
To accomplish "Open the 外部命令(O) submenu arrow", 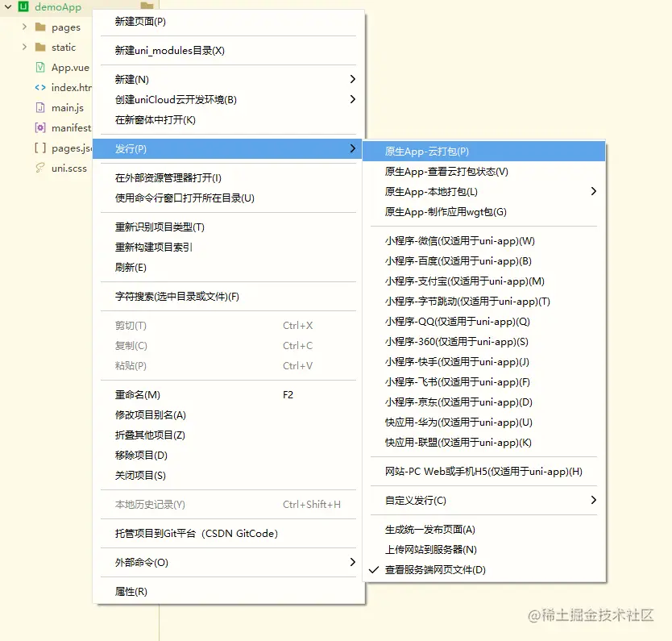I will [352, 562].
